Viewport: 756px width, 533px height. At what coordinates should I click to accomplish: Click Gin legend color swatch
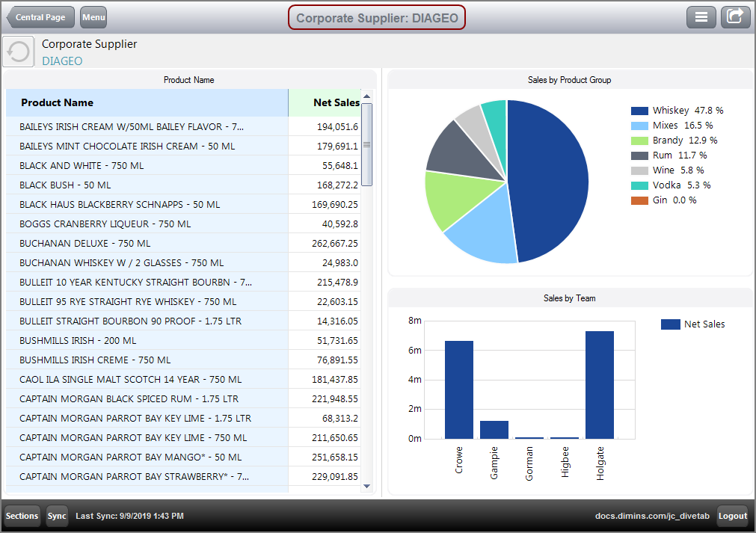pos(639,200)
